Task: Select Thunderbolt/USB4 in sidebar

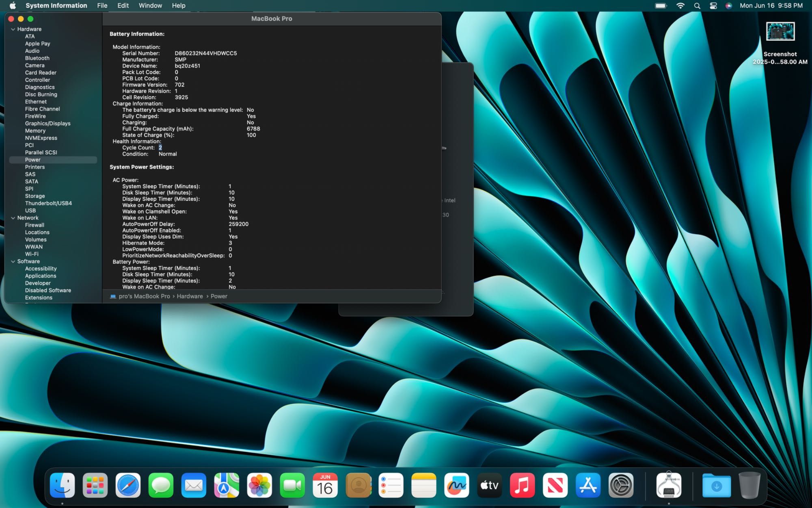Action: (48, 203)
